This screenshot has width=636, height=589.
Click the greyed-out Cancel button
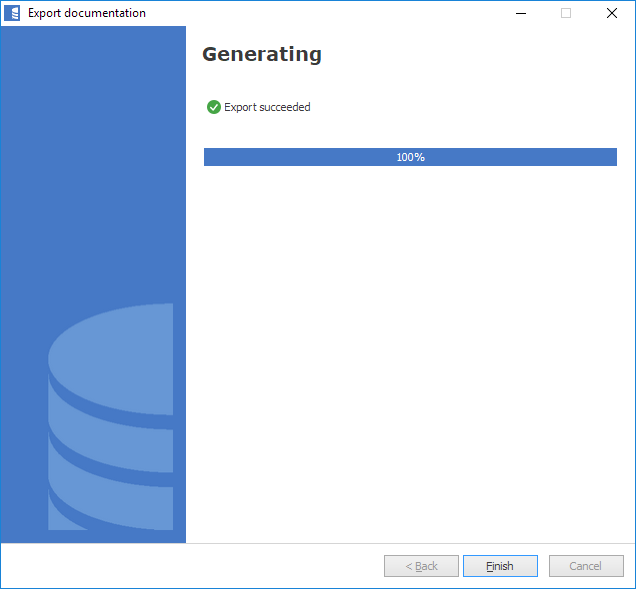coord(586,566)
